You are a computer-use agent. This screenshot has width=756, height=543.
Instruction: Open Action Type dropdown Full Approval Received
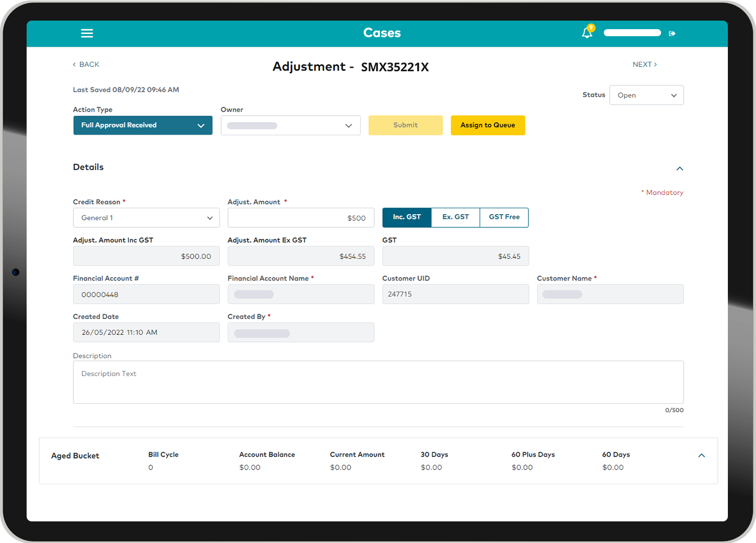coord(143,125)
